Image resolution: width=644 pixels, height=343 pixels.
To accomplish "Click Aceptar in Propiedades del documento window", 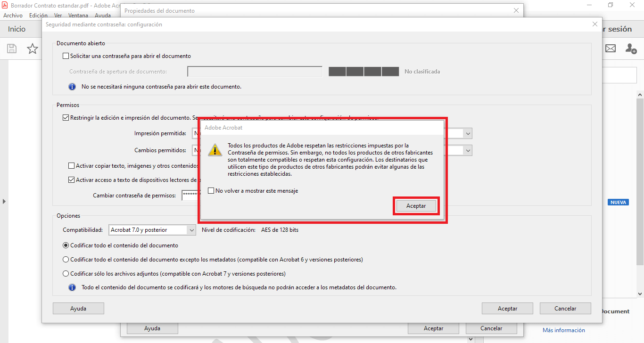I will coord(433,328).
